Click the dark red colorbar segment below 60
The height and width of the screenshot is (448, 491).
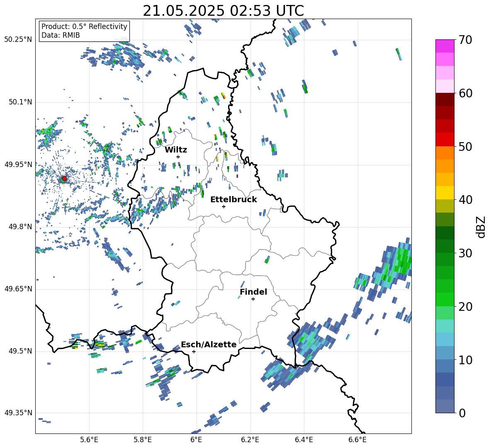tap(445, 99)
